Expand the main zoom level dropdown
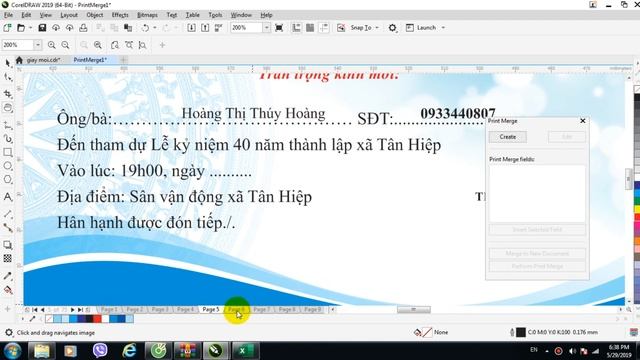 pyautogui.click(x=266, y=28)
